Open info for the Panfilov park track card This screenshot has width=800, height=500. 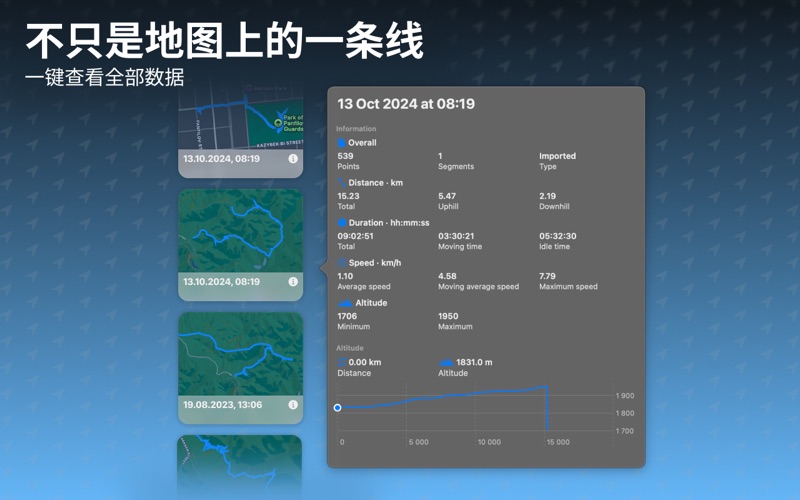tap(293, 159)
